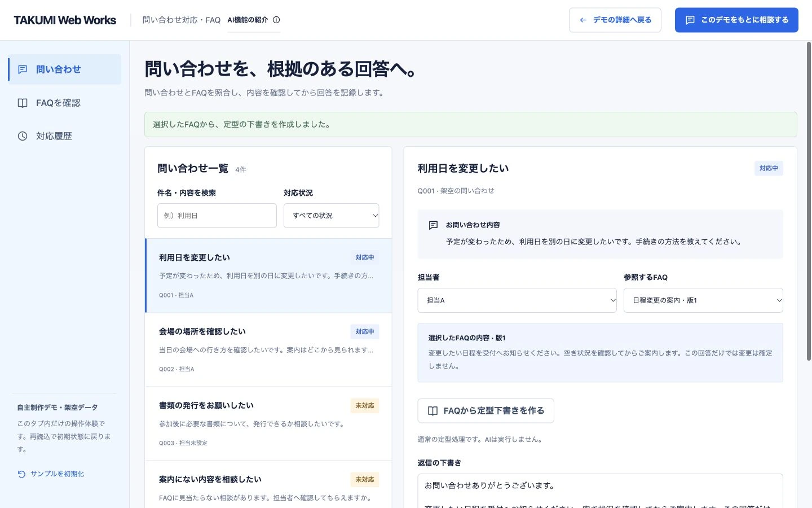Click inside the 返信の下書き text area
The height and width of the screenshot is (508, 812).
click(600, 491)
